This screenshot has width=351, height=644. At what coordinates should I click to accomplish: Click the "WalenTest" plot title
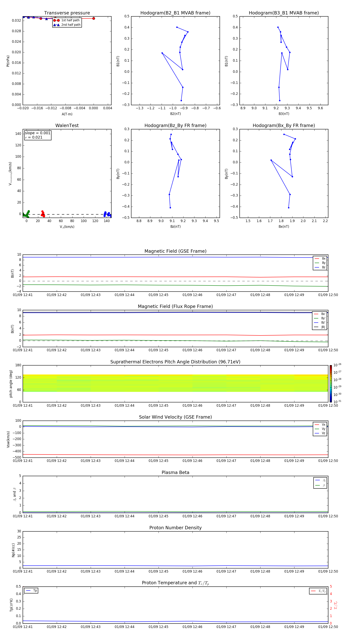67,125
